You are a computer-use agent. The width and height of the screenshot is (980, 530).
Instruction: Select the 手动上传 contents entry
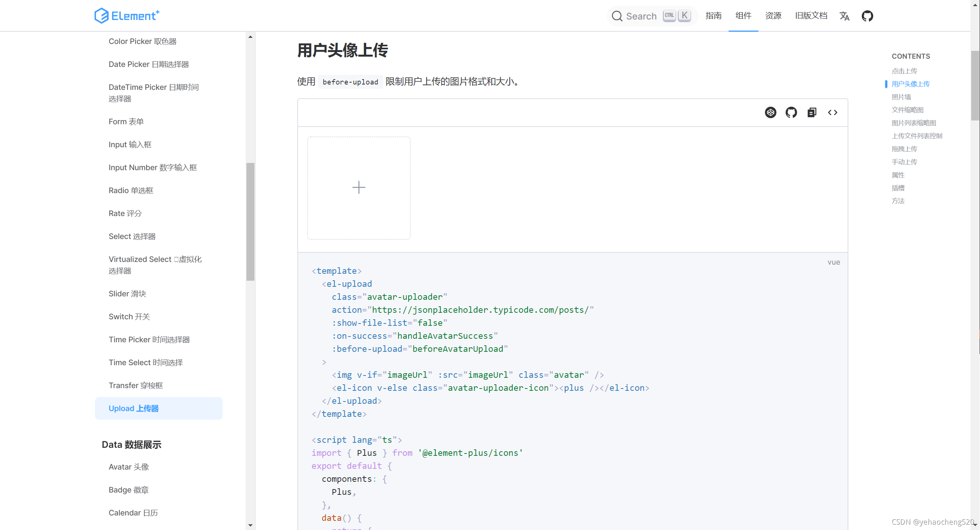(904, 161)
